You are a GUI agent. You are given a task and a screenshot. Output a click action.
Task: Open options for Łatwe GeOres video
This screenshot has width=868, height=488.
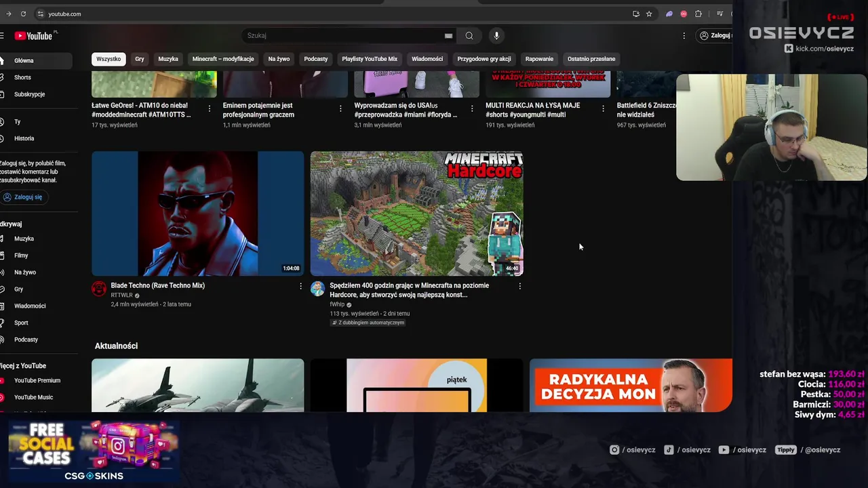click(209, 108)
